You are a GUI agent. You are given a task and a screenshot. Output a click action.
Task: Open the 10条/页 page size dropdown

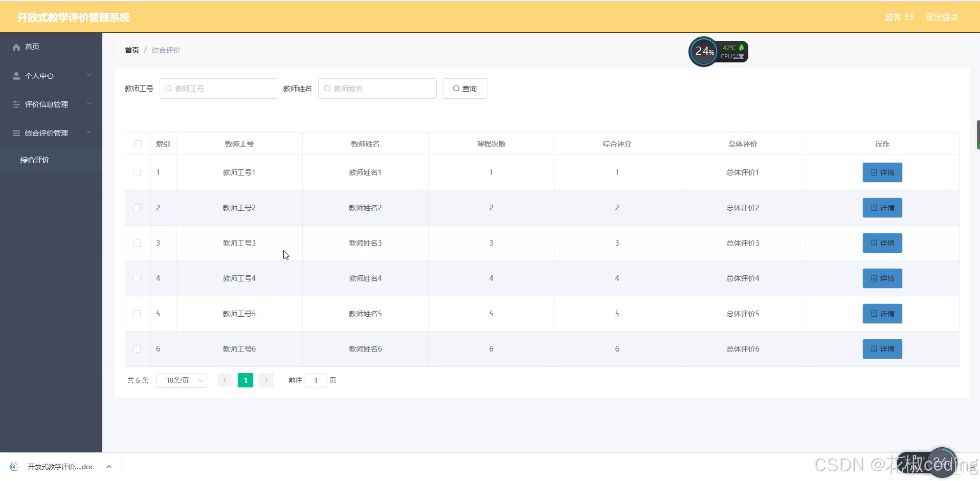point(182,380)
